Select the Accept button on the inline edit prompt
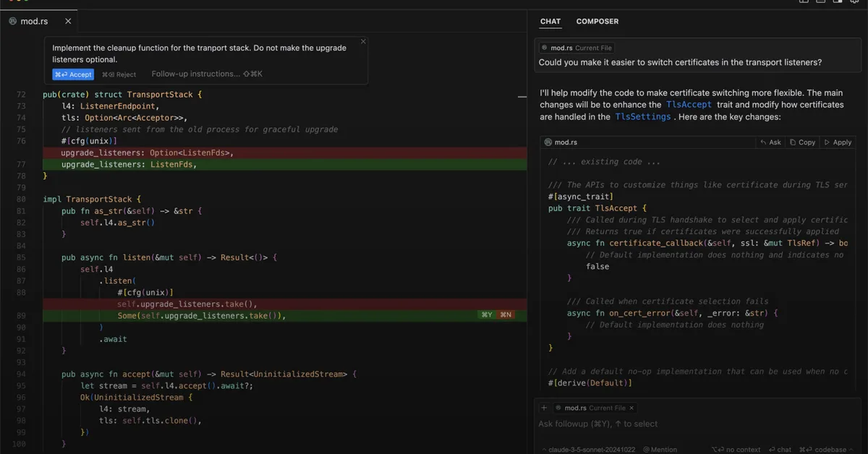868x454 pixels. (x=72, y=74)
